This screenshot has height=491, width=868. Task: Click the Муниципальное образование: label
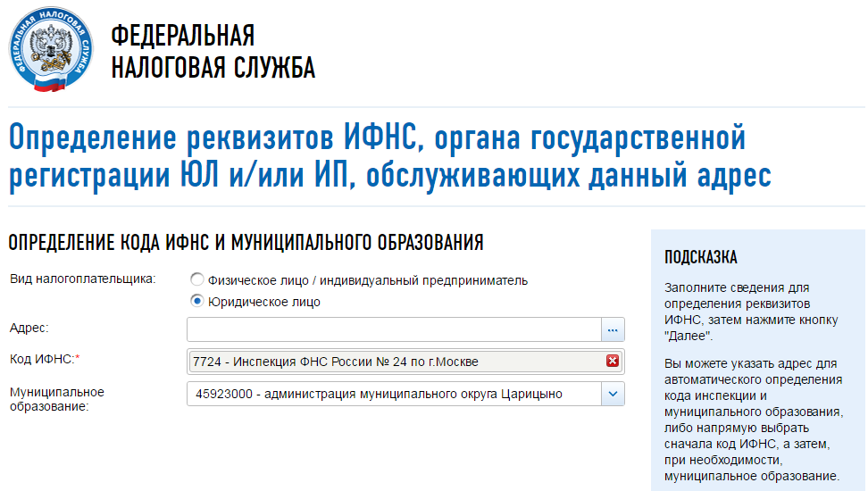coord(56,399)
